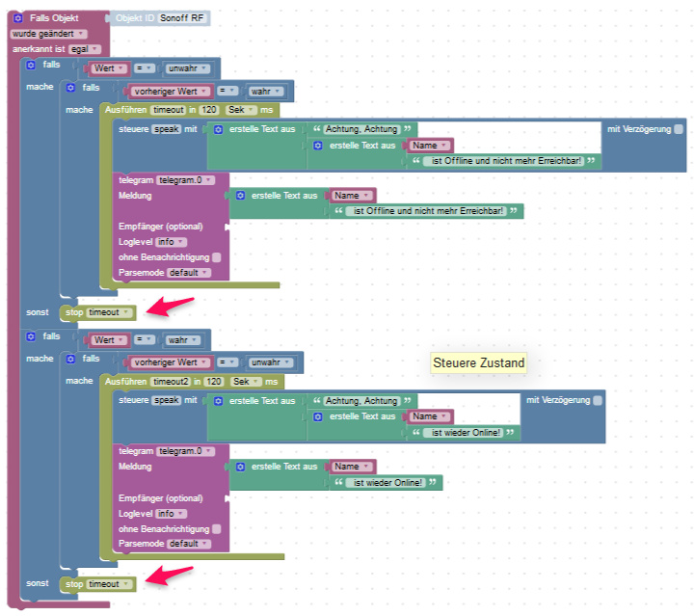Toggle 'mit Verzögerung' checkbox on Offline speak block
Image resolution: width=694 pixels, height=616 pixels.
click(x=678, y=129)
